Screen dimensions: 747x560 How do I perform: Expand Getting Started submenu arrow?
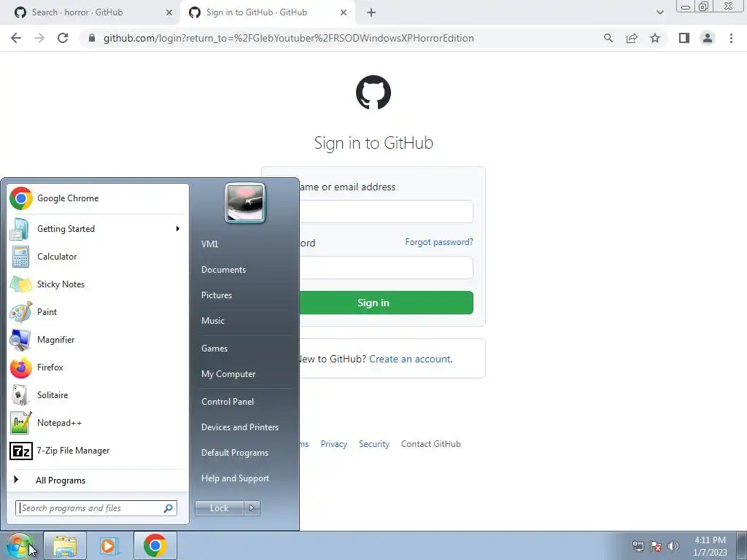178,229
